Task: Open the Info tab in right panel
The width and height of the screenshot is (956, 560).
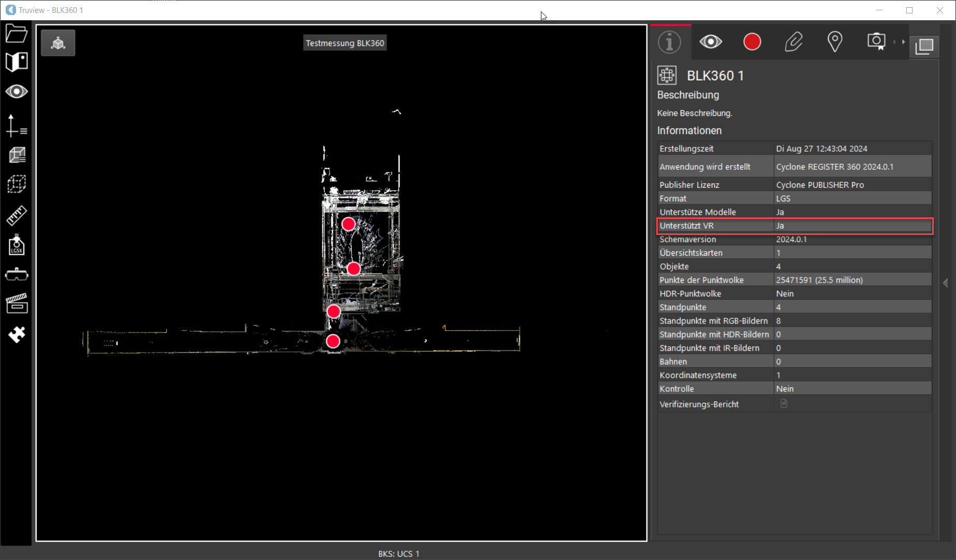Action: point(669,42)
